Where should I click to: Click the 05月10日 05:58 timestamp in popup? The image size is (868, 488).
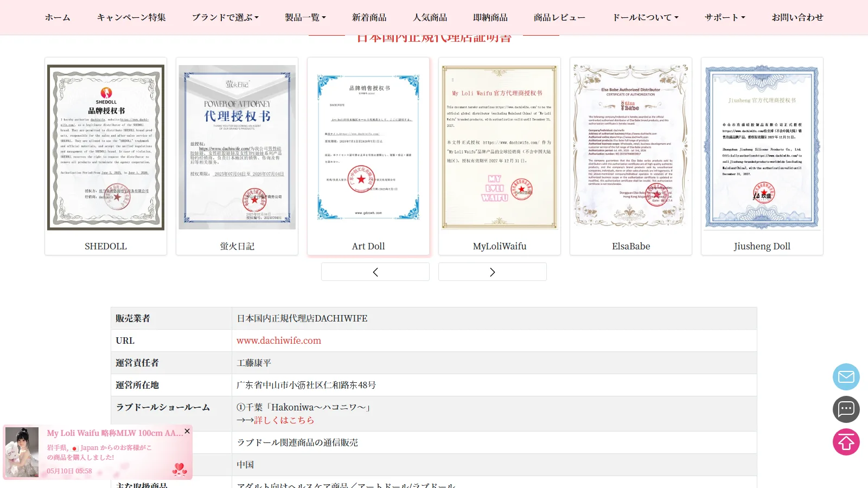[69, 471]
